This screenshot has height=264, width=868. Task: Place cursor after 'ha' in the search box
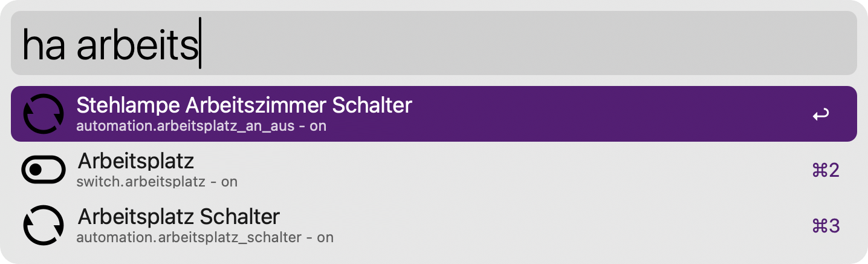[66, 45]
